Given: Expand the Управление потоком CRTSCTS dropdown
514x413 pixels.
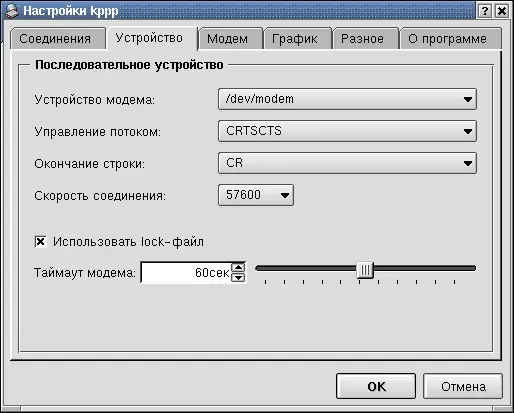Looking at the screenshot, I should pos(347,131).
